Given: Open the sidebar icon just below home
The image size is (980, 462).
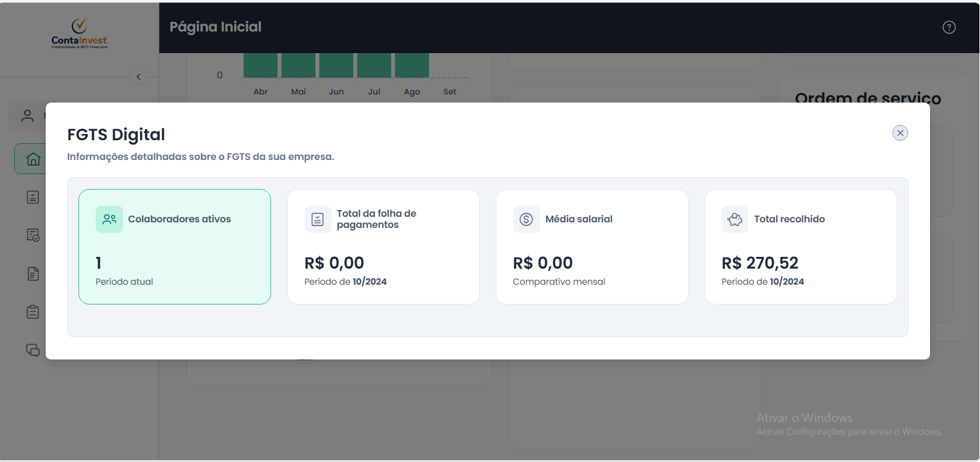Looking at the screenshot, I should point(33,197).
